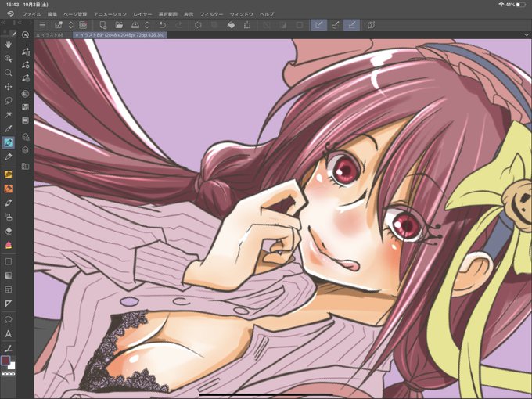Select the speech Balloon tool
Image resolution: width=532 pixels, height=399 pixels.
click(x=9, y=319)
